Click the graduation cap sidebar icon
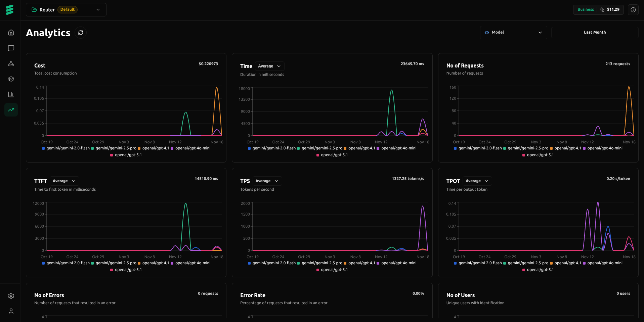 coord(11,79)
